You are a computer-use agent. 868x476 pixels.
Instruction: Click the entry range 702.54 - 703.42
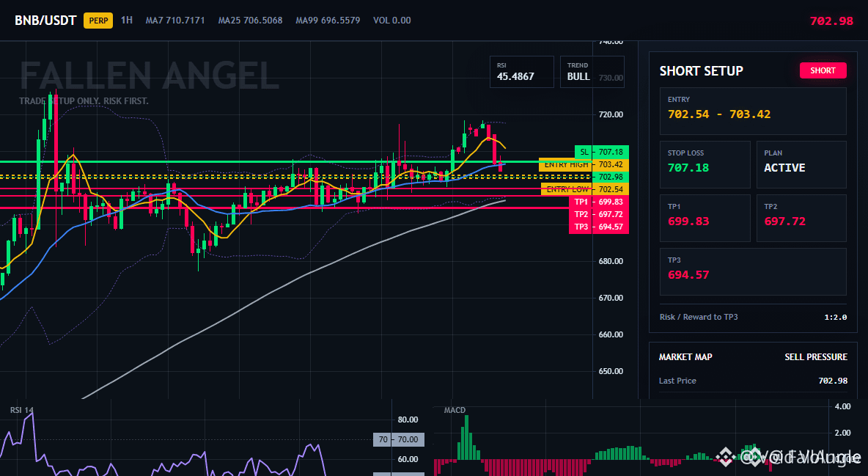pos(719,114)
